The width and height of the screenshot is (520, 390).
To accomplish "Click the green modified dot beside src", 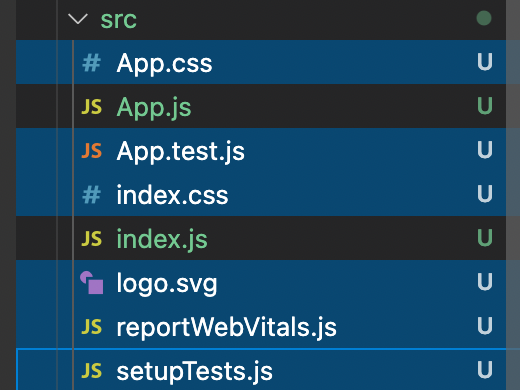I will pyautogui.click(x=484, y=18).
